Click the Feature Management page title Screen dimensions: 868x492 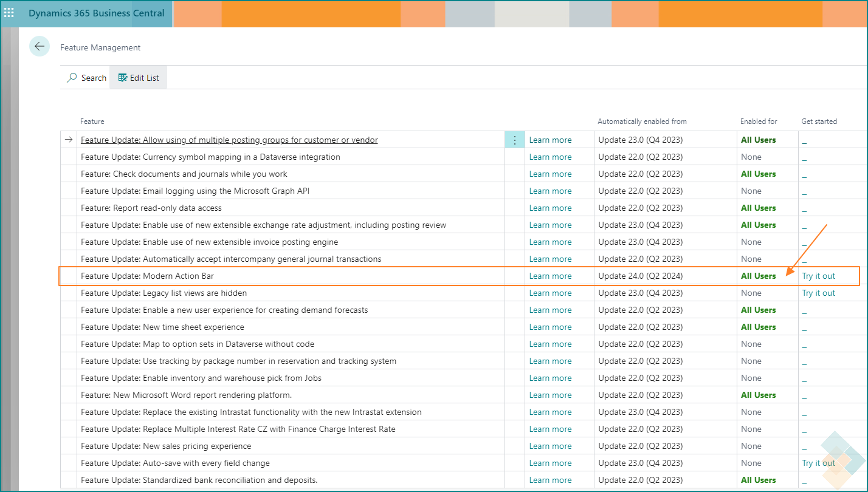[100, 47]
